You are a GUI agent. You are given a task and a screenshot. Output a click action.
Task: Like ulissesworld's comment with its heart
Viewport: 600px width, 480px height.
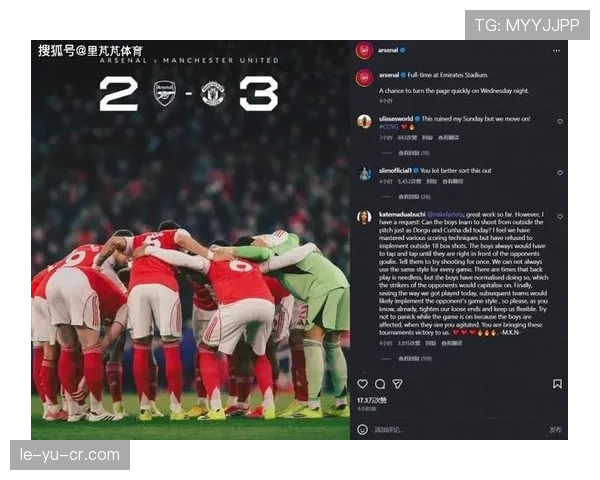[x=560, y=121]
